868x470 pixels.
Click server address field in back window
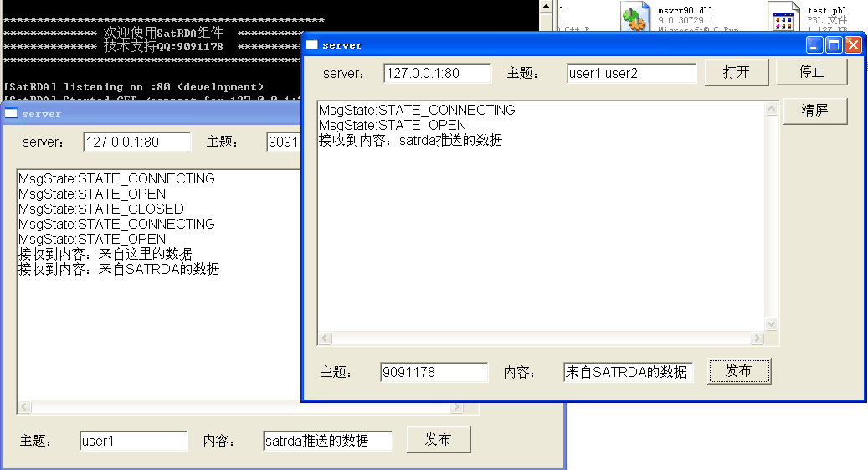pyautogui.click(x=136, y=142)
